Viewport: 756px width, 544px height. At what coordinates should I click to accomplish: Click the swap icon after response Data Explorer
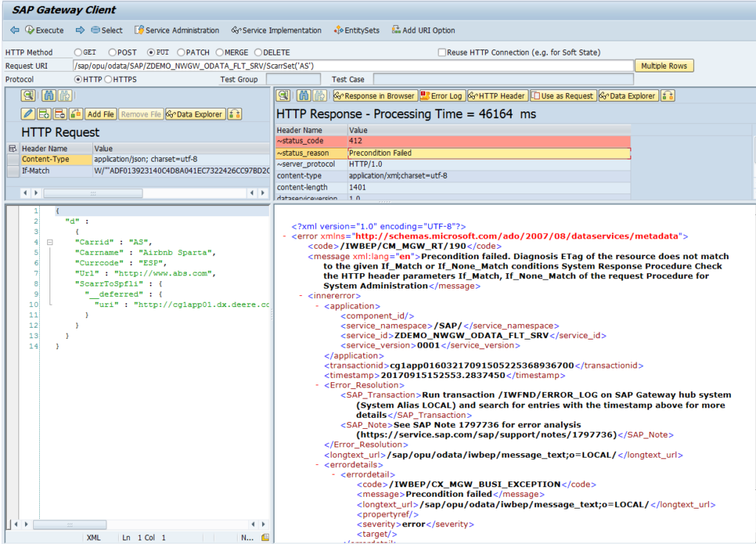point(667,95)
